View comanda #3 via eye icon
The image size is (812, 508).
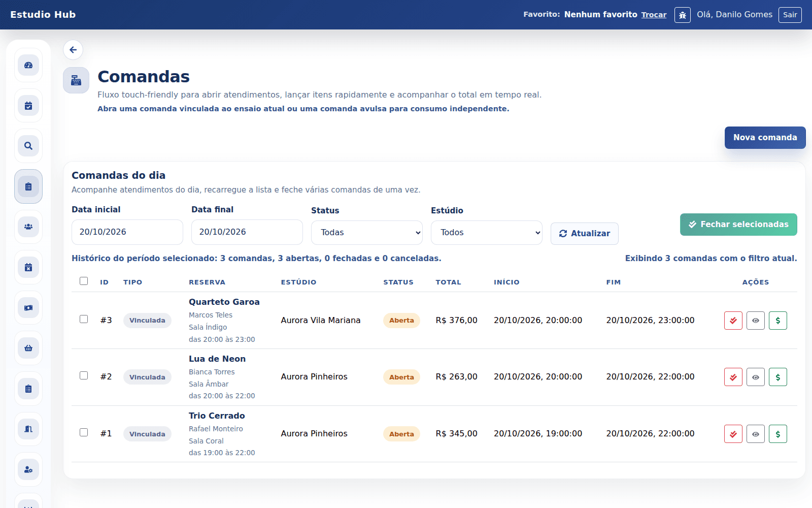[x=755, y=321]
